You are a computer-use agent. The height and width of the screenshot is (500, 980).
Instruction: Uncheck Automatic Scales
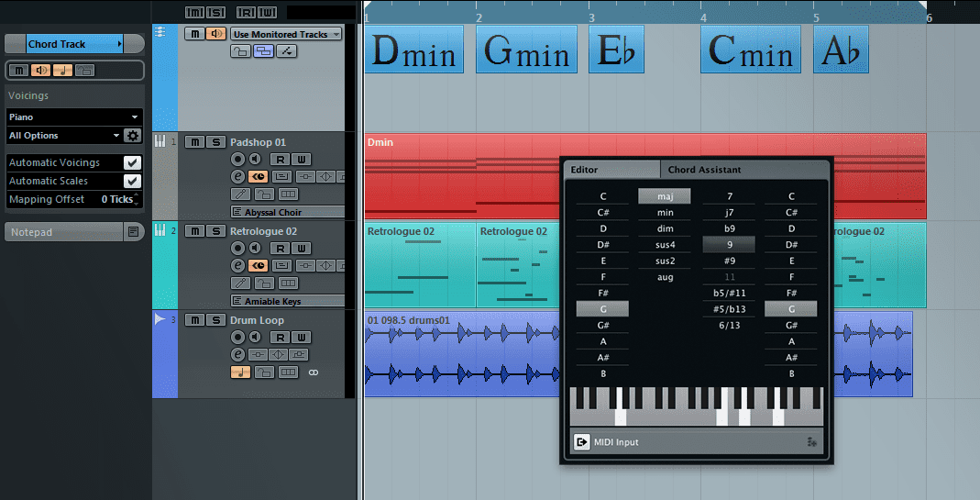click(x=132, y=181)
